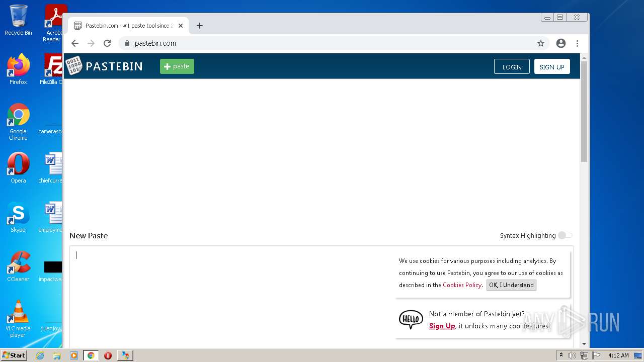The height and width of the screenshot is (362, 644).
Task: Click Sign Up link in hello popup
Action: point(442,326)
